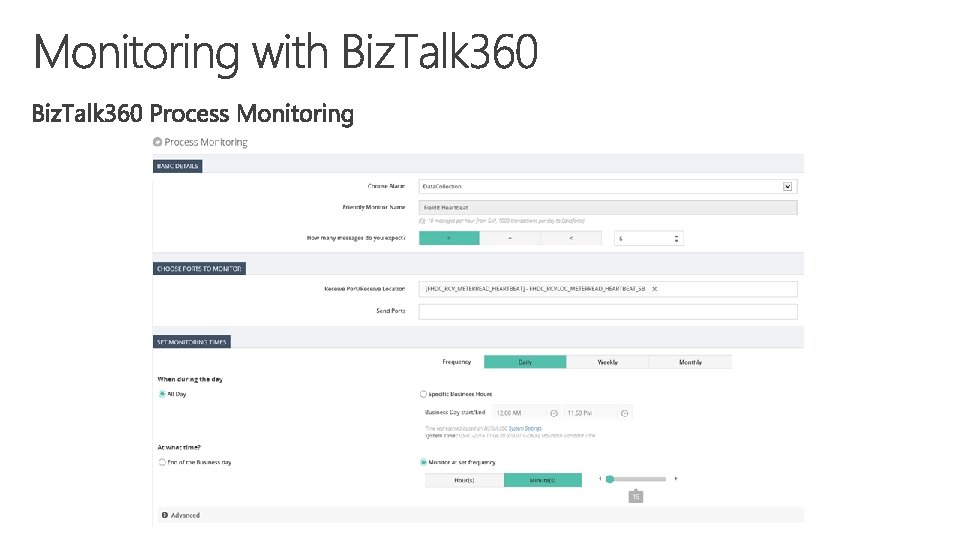The height and width of the screenshot is (540, 960).
Task: Open the System Settings link
Action: (x=525, y=429)
